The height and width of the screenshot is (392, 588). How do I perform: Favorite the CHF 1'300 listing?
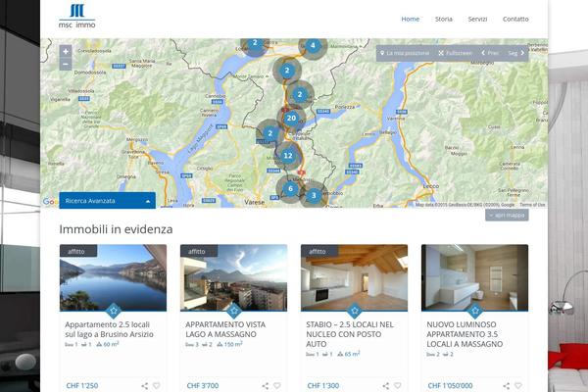(x=398, y=385)
